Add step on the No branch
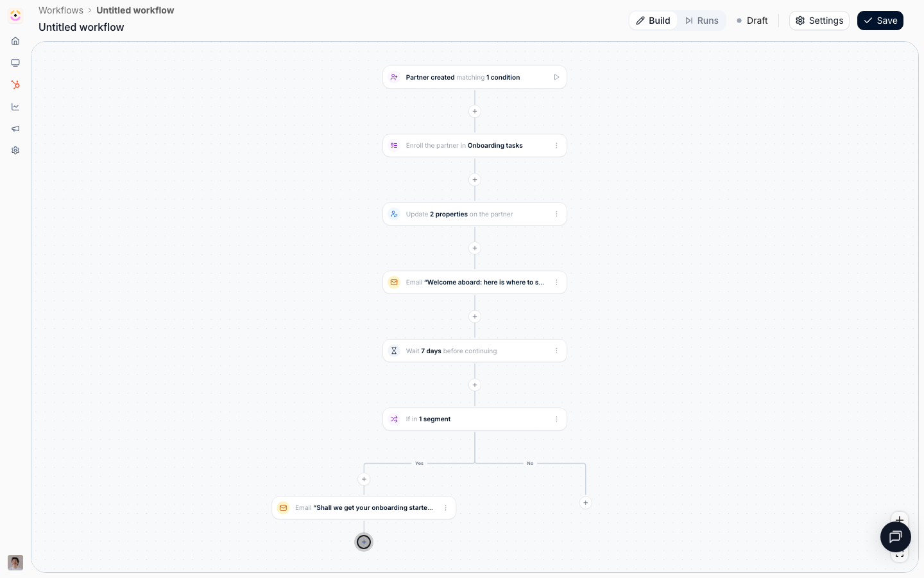This screenshot has height=578, width=924. click(586, 503)
